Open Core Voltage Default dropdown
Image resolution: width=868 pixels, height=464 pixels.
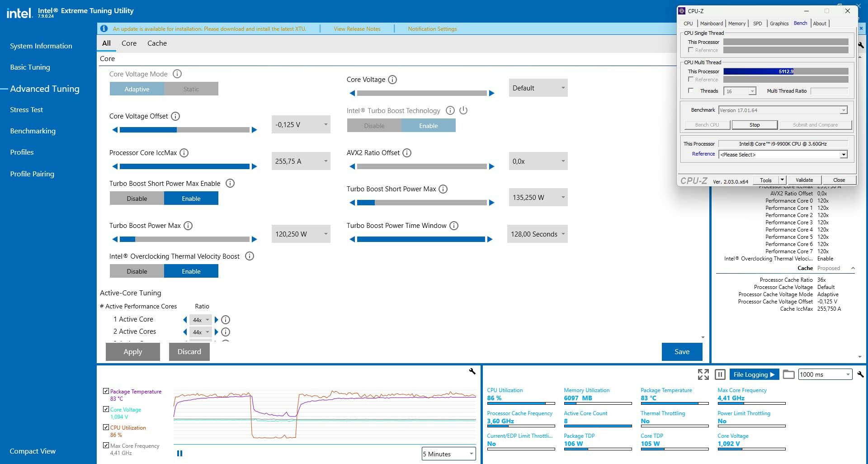point(538,88)
